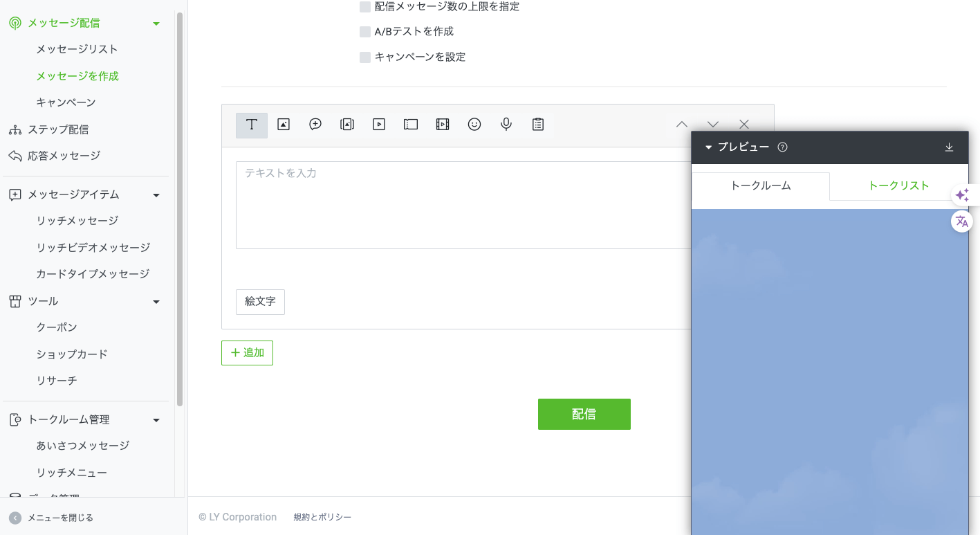
Task: Click the message items plus-bubble icon
Action: 15,194
